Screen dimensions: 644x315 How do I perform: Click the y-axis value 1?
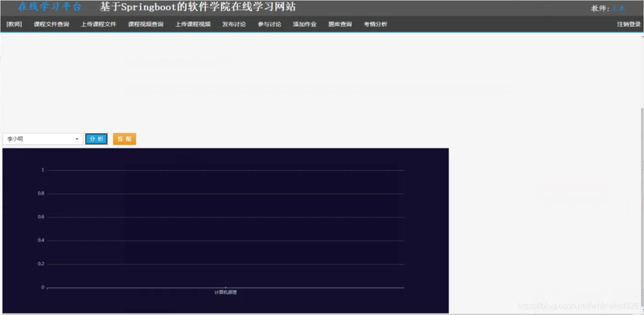[x=43, y=170]
